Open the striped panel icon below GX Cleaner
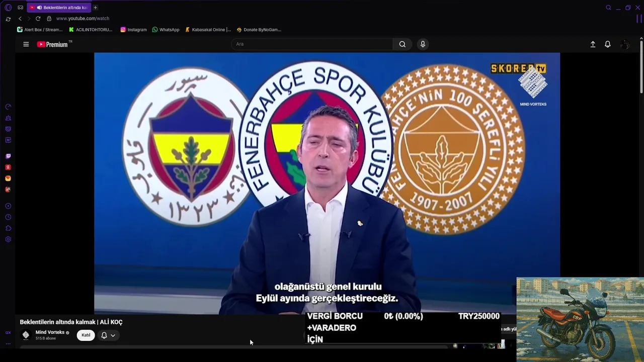 (x=8, y=129)
